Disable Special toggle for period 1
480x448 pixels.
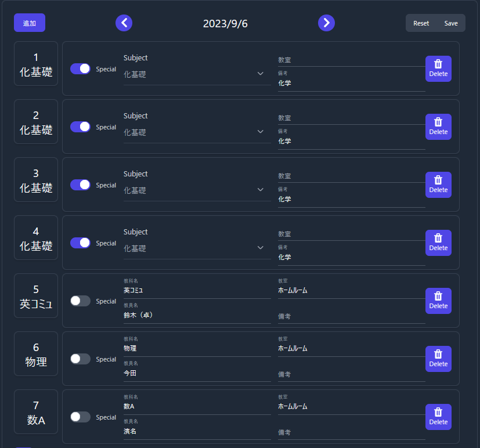[80, 68]
